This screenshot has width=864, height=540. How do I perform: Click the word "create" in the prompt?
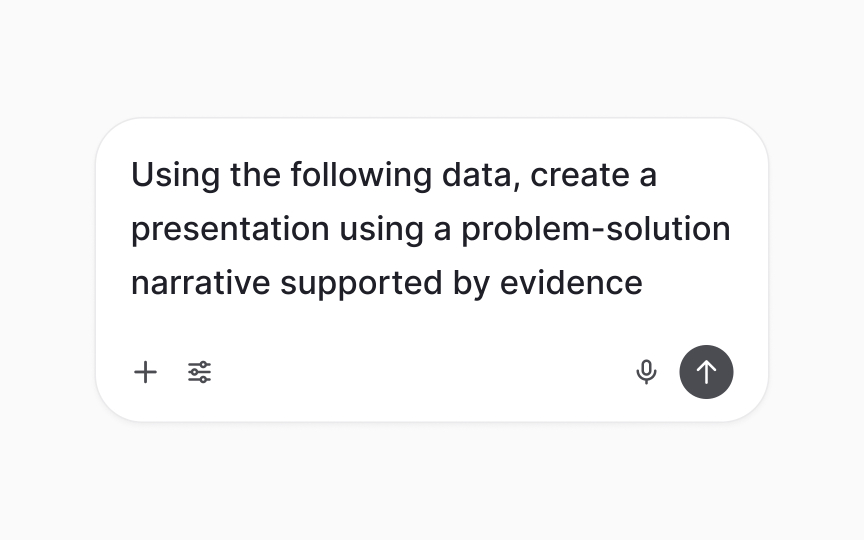point(580,176)
